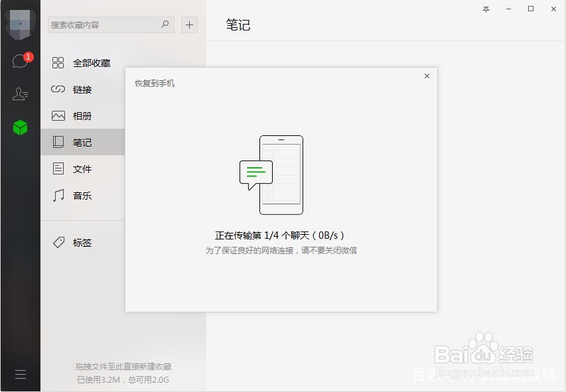Close the WeChat window
The width and height of the screenshot is (566, 392).
point(553,9)
